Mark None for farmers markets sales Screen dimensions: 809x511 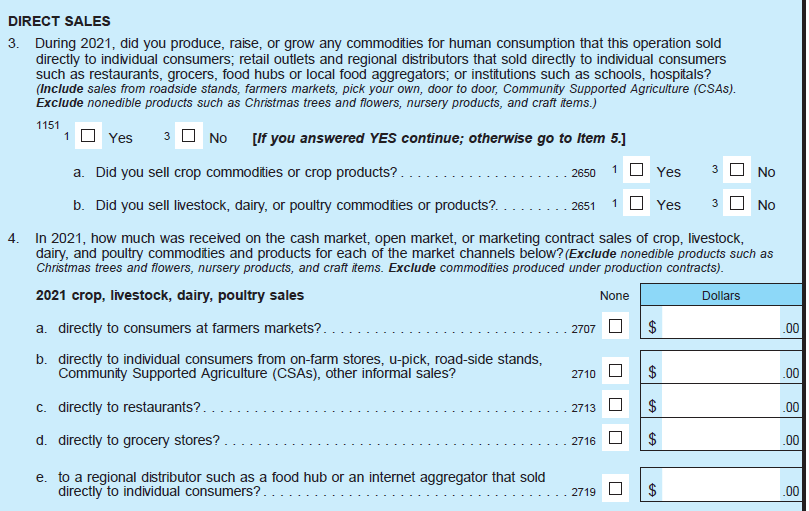point(615,326)
